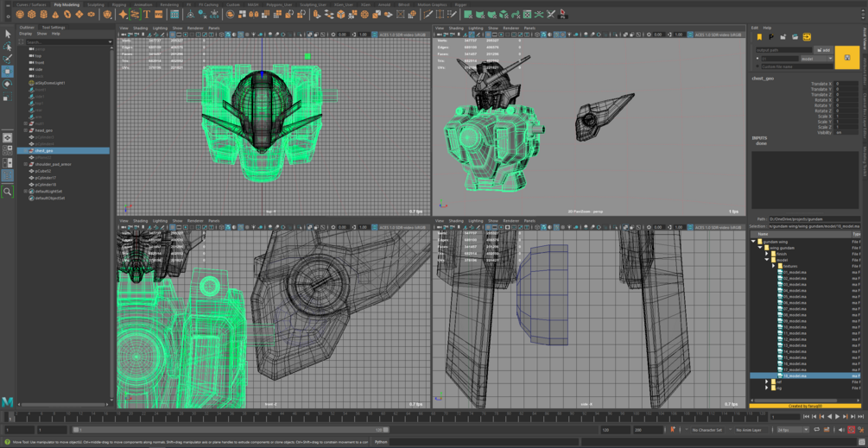This screenshot has width=868, height=448.
Task: Open the Renderer menu in the perspective viewport
Action: [x=510, y=28]
